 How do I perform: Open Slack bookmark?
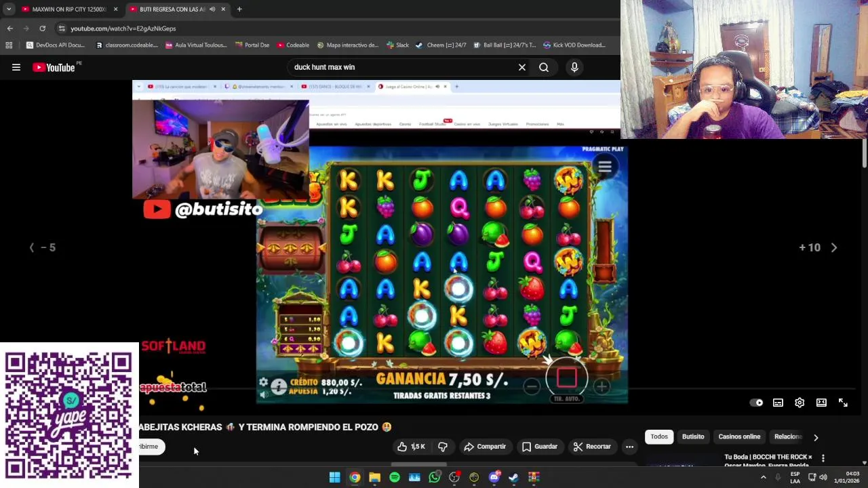[397, 45]
